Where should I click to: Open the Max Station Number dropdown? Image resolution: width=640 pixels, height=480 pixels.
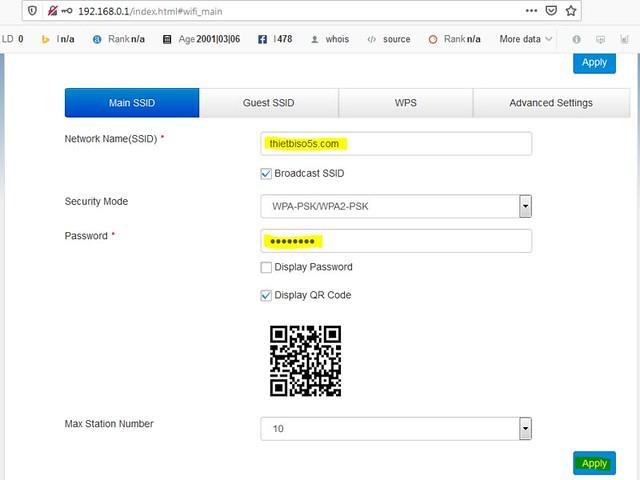click(x=396, y=429)
